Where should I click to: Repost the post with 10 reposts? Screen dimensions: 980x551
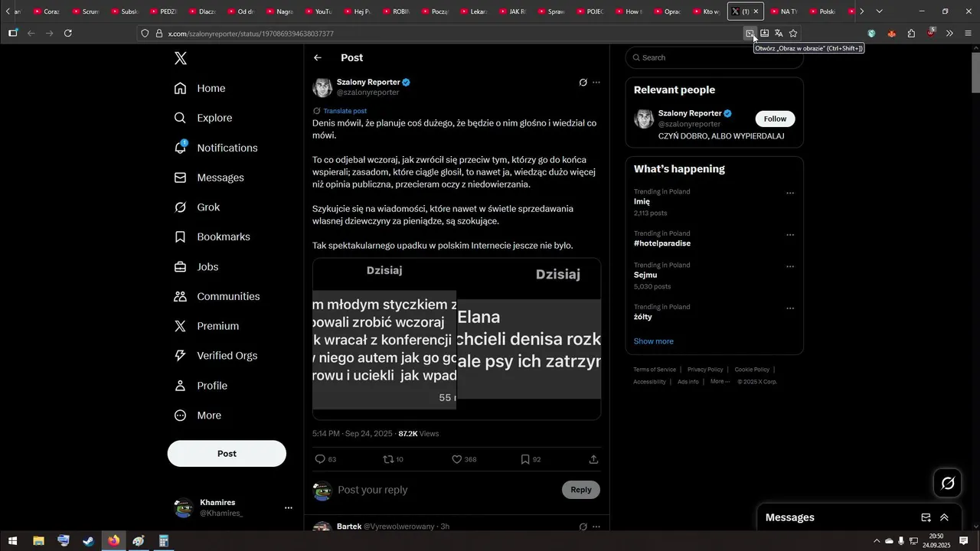[x=388, y=459]
